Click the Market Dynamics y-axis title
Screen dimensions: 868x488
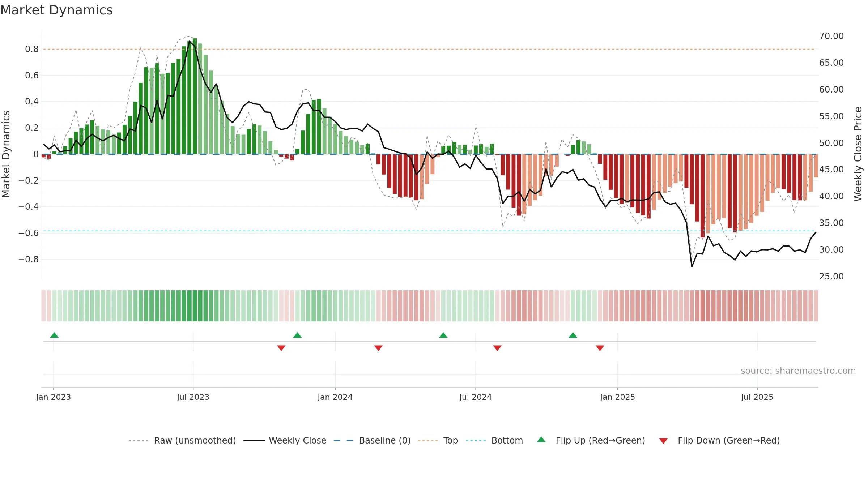(x=6, y=154)
